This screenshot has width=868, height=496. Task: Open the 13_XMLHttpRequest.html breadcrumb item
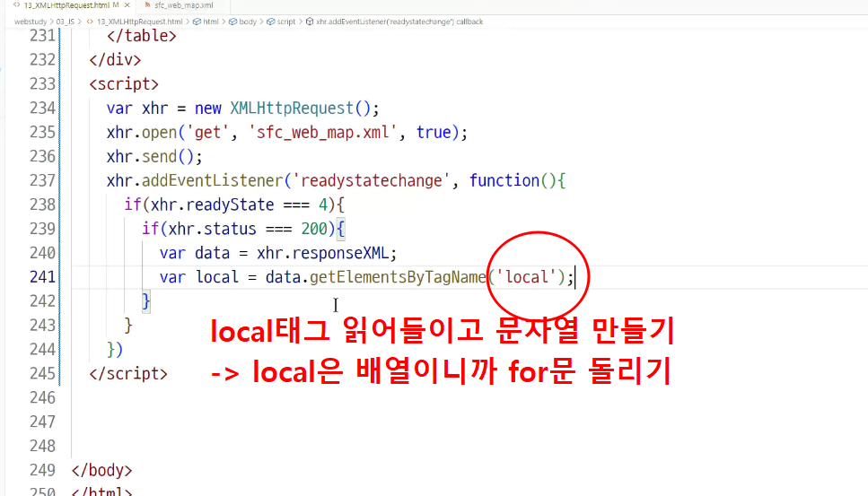click(x=139, y=22)
